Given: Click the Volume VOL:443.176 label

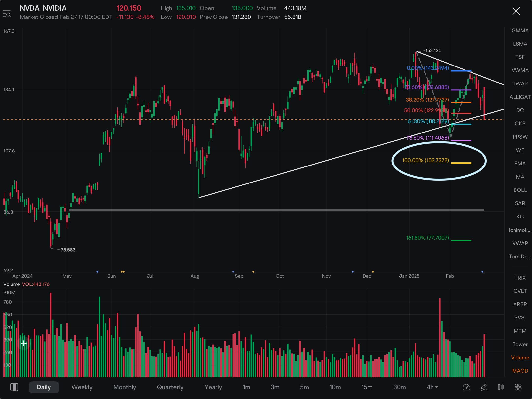Looking at the screenshot, I should pos(26,284).
